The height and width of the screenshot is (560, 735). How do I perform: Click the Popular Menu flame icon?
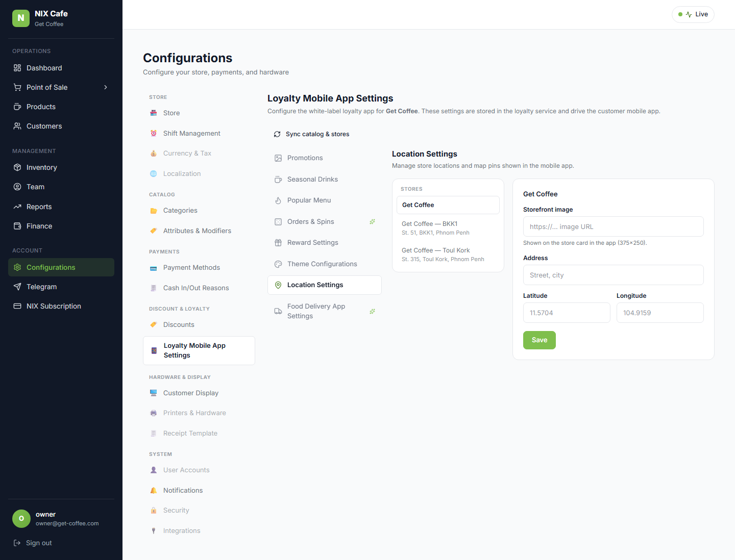[278, 200]
